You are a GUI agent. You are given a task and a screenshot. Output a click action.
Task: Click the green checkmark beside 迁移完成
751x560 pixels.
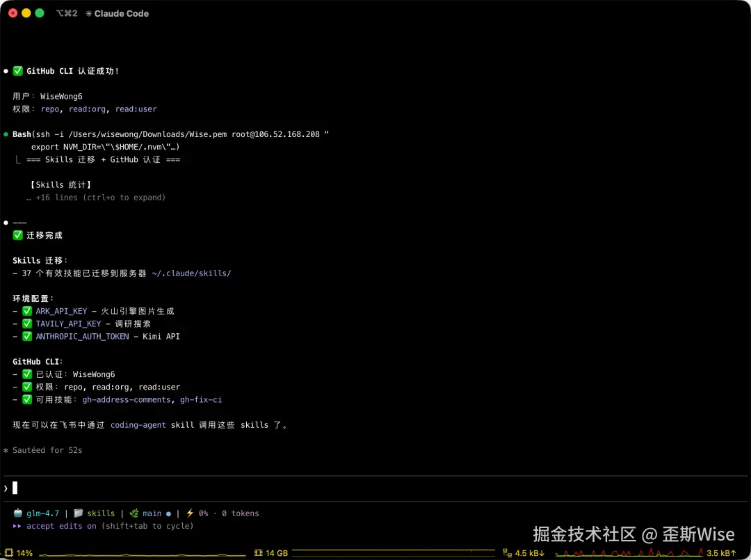tap(17, 235)
